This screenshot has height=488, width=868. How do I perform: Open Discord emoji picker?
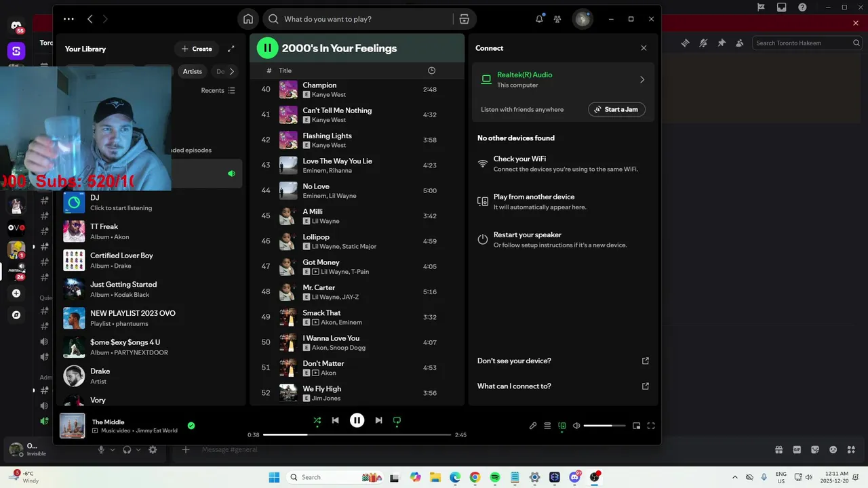[833, 449]
